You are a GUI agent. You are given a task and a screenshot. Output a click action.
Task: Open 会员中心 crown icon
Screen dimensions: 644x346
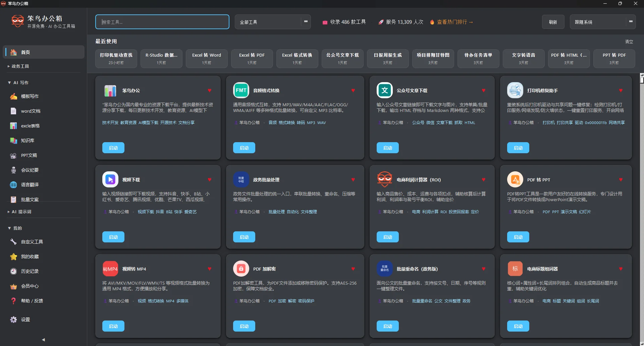click(x=13, y=286)
